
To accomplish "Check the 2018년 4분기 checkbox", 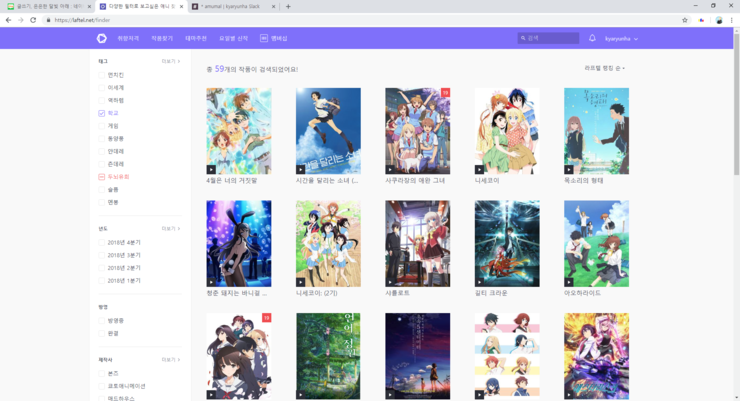I will click(101, 242).
